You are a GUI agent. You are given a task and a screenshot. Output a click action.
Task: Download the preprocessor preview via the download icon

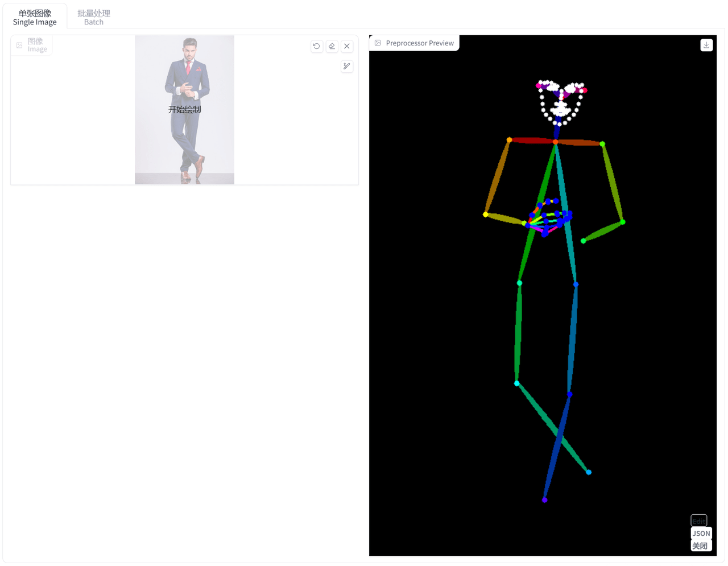(x=706, y=44)
